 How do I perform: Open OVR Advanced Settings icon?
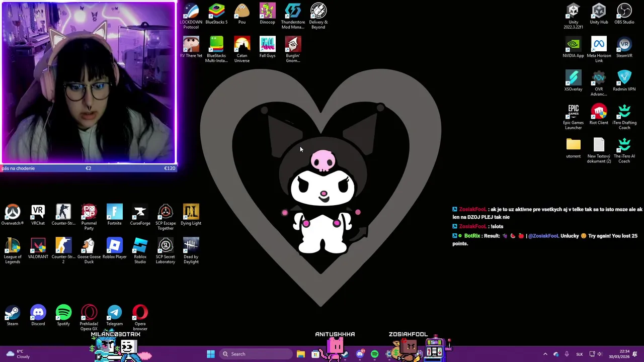(599, 83)
